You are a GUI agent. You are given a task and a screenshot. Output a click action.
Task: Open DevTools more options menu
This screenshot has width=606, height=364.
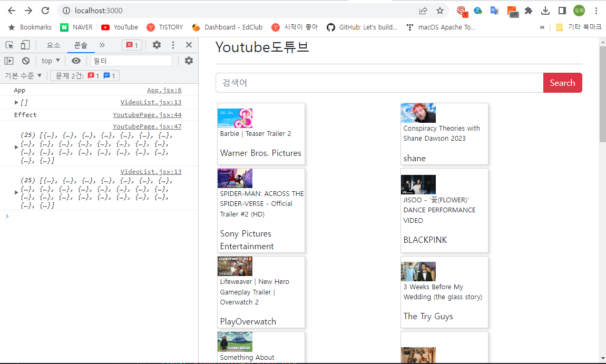pyautogui.click(x=173, y=45)
